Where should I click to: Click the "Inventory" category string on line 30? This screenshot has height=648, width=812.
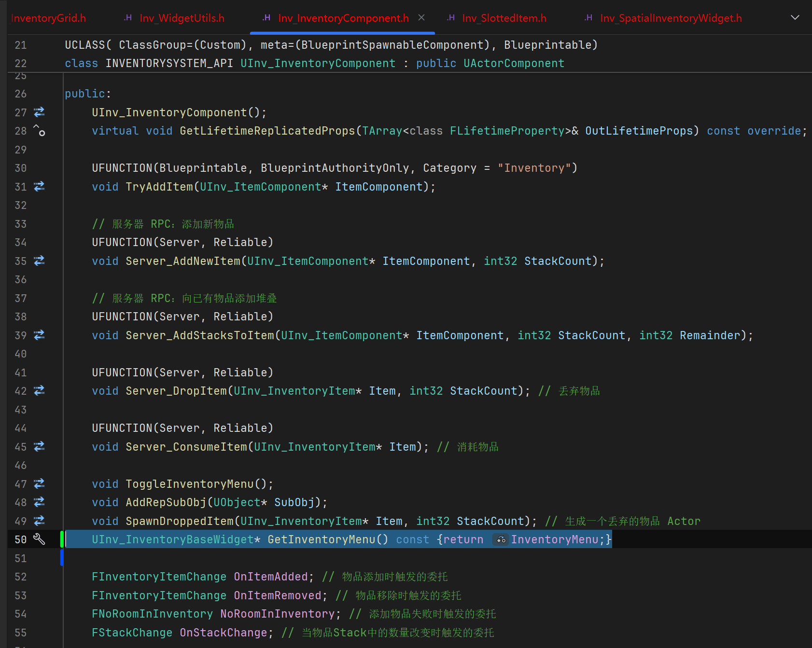pyautogui.click(x=534, y=168)
